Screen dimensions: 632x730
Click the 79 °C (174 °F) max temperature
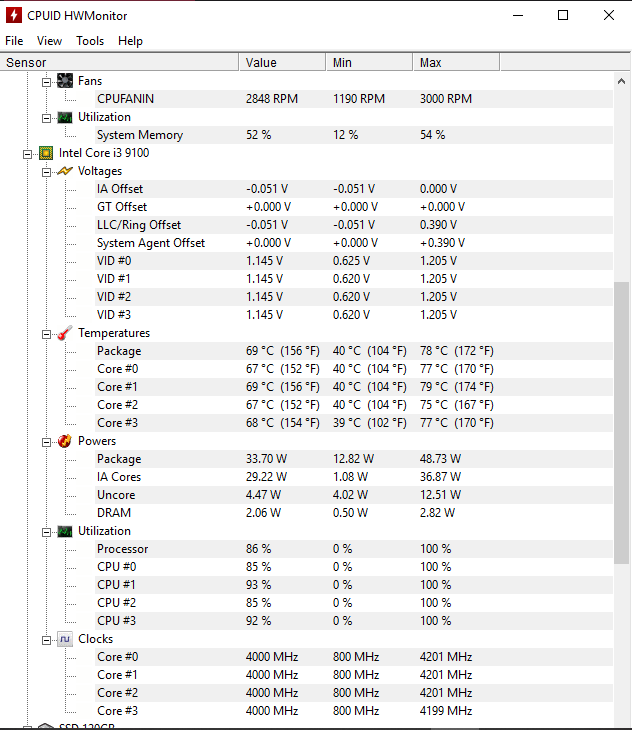tap(457, 387)
